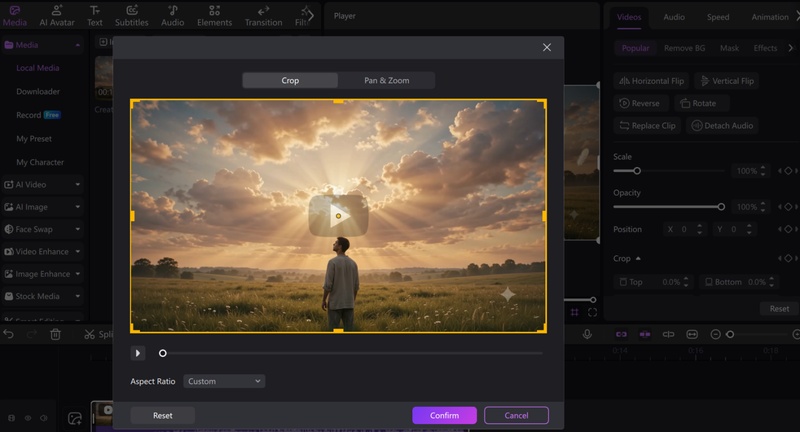Add a keyframe for Position
This screenshot has width=800, height=432.
point(788,229)
